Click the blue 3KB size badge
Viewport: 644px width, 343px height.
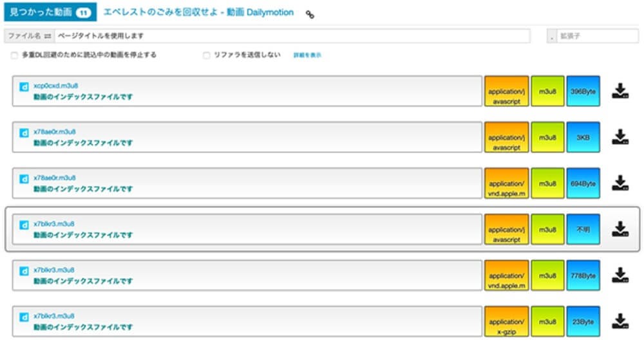(x=583, y=138)
